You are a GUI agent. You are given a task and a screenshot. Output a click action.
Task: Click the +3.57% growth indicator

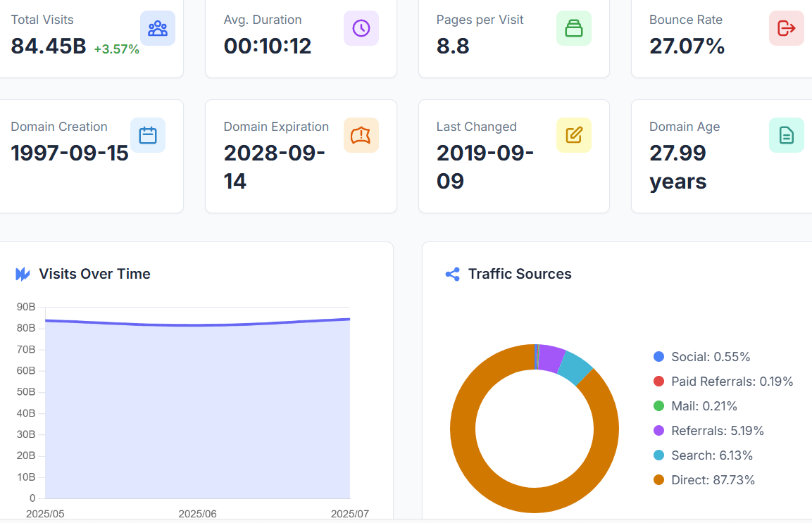(x=117, y=49)
